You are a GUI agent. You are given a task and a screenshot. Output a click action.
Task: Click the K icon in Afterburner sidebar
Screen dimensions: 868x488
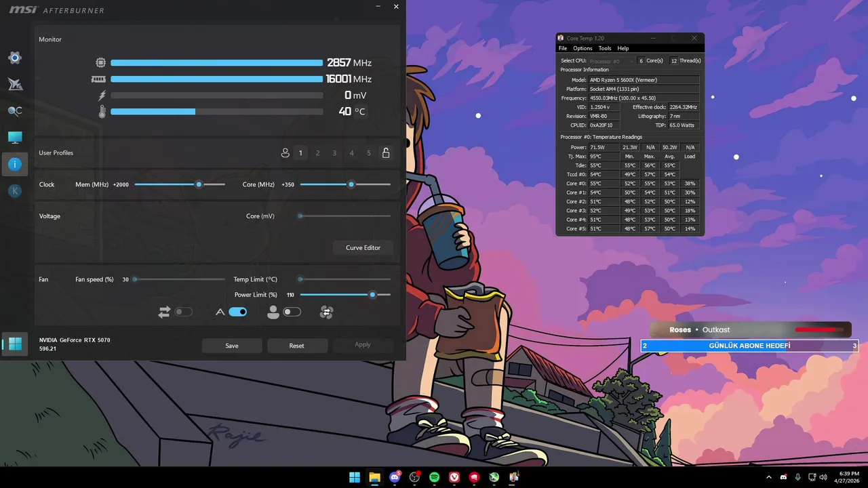[15, 191]
